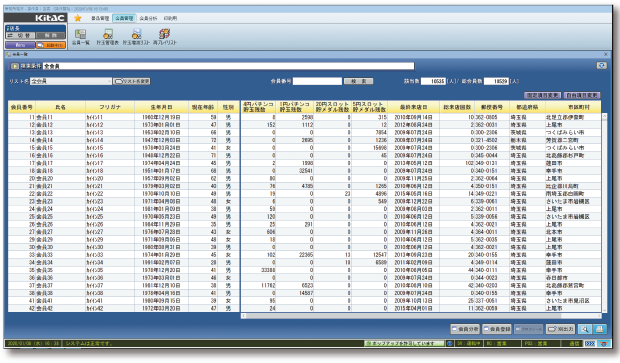Click the blue grid indicator in status bar
This screenshot has height=363, width=620.
click(590, 344)
